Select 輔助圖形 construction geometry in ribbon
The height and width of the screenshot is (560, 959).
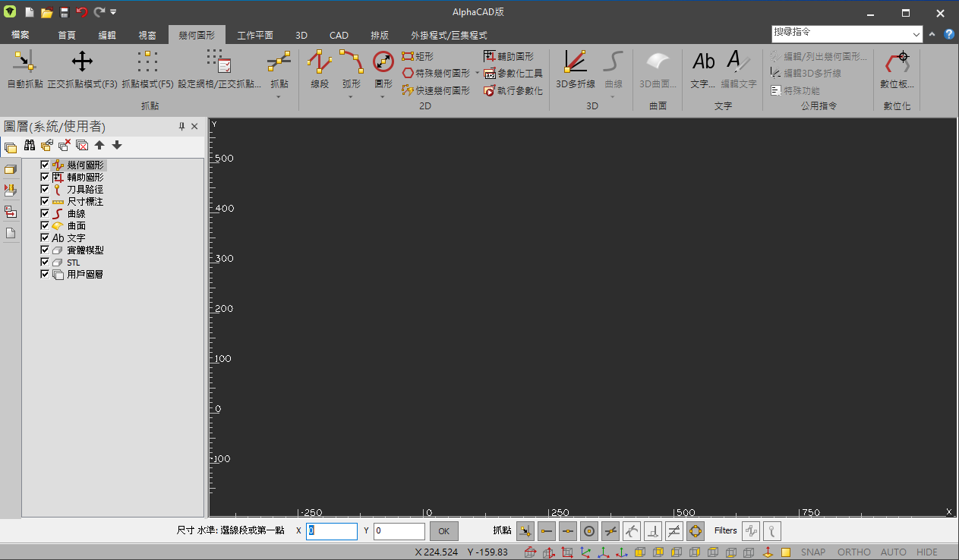click(508, 56)
